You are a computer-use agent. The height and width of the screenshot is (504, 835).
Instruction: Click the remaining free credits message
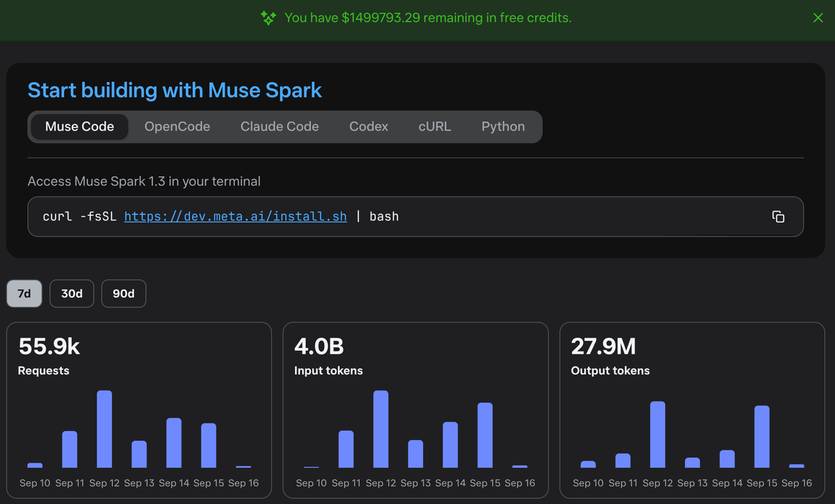[x=428, y=18]
